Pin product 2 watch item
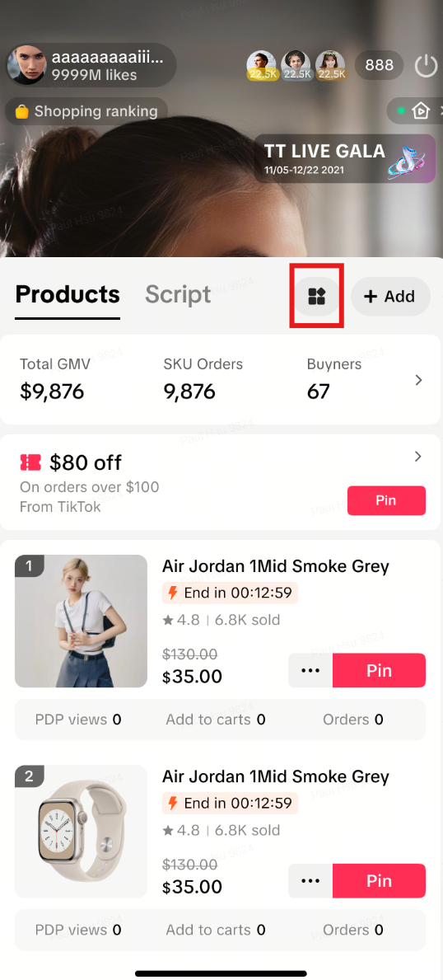This screenshot has height=980, width=443. click(x=380, y=880)
